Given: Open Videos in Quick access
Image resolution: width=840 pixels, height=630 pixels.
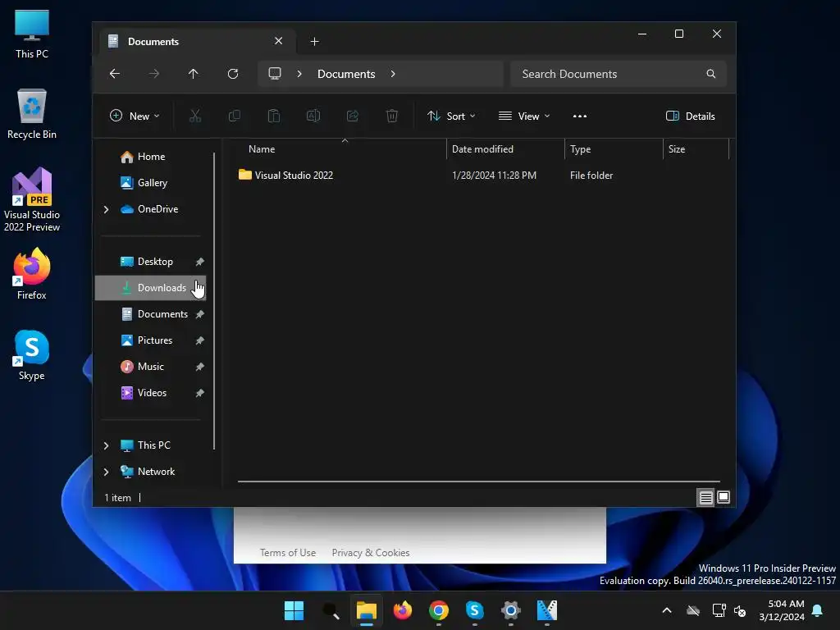Looking at the screenshot, I should click(x=151, y=393).
